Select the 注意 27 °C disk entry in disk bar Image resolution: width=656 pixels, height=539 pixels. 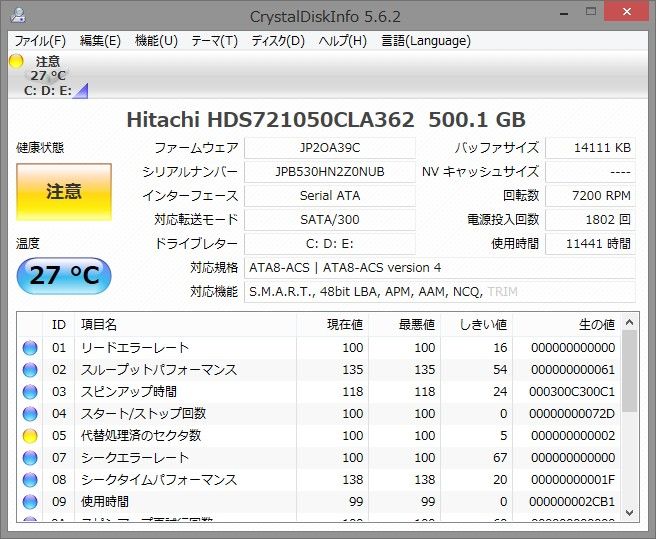(48, 76)
